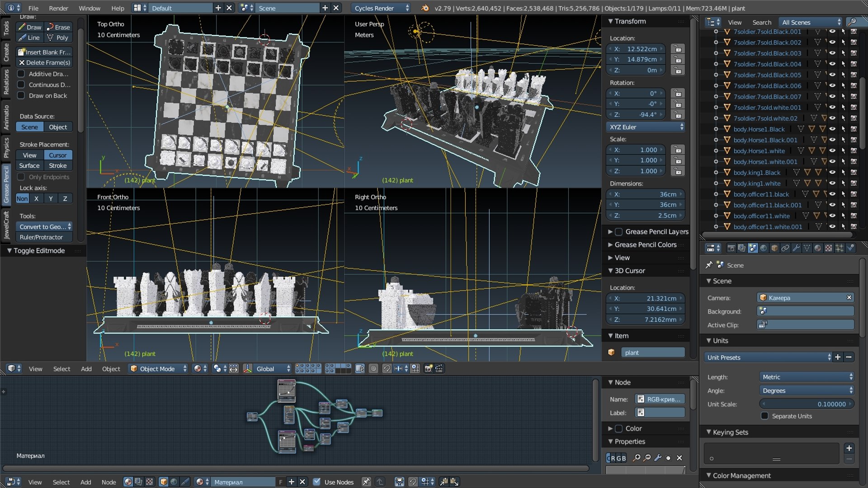Open the Cycles Render engine dropdown
This screenshot has width=868, height=488.
(381, 8)
